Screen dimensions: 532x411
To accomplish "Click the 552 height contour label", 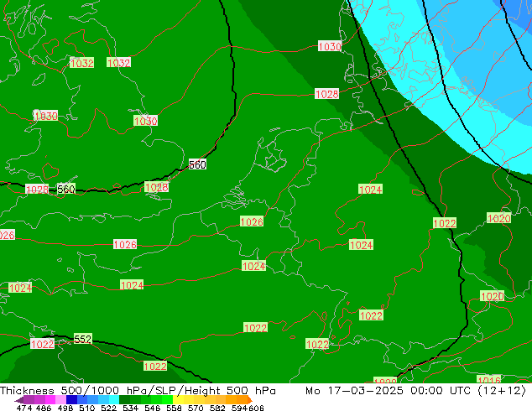I will (x=83, y=339).
